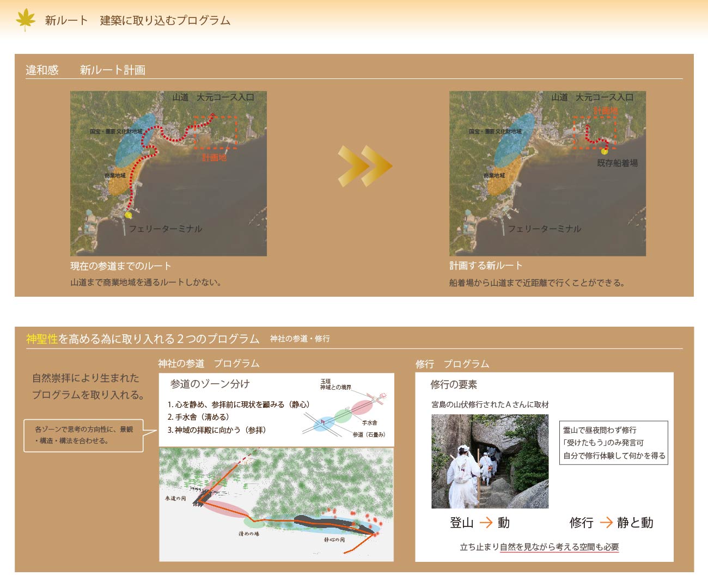Click the orange arrow after 修行

coord(606,523)
